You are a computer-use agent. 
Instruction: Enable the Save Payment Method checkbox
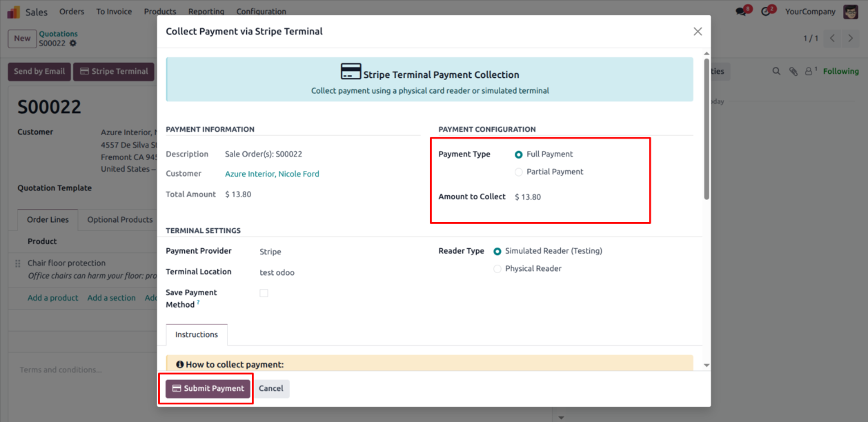click(x=264, y=293)
